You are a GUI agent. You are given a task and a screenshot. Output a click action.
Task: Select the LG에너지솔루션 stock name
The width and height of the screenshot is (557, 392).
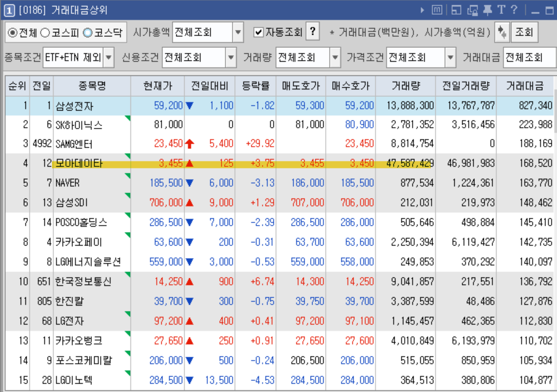click(x=88, y=262)
